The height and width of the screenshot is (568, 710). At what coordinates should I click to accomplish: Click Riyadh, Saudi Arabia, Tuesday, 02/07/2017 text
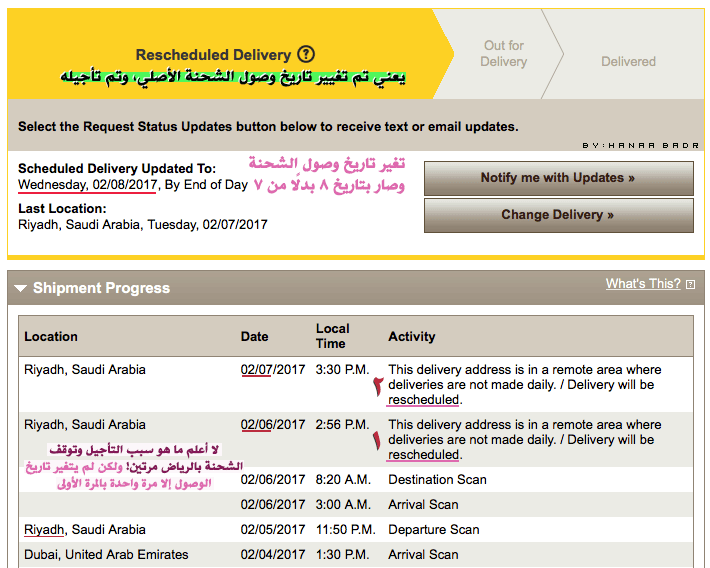143,225
